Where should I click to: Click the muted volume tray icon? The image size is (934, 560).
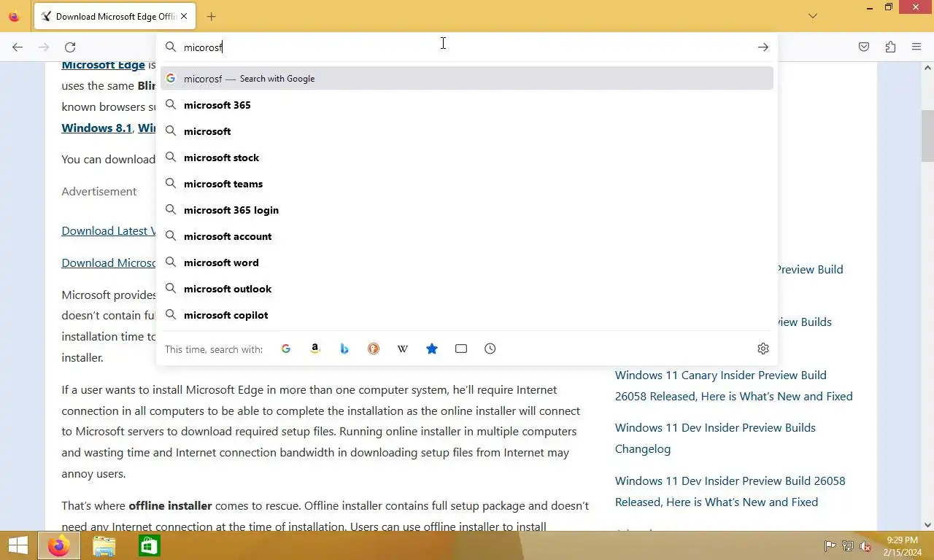tap(865, 546)
